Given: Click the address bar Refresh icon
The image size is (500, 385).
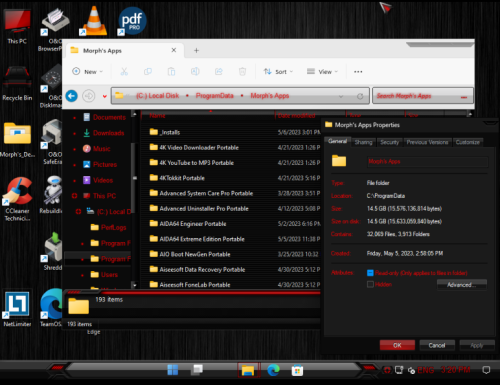Looking at the screenshot, I should [x=360, y=96].
